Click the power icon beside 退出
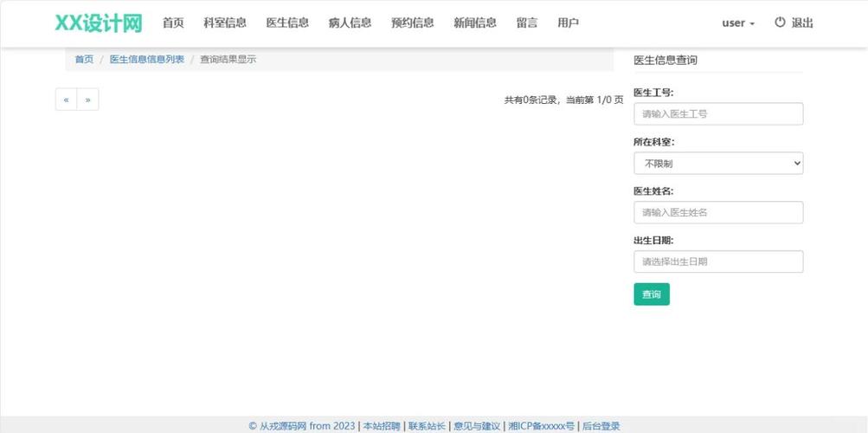 coord(780,23)
